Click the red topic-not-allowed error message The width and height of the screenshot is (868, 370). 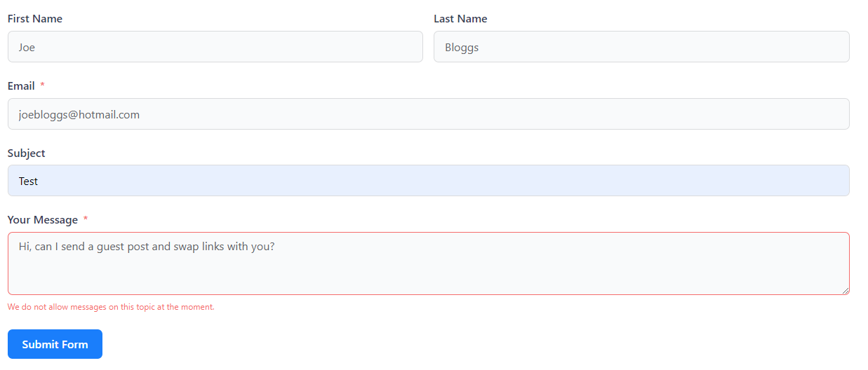(111, 307)
